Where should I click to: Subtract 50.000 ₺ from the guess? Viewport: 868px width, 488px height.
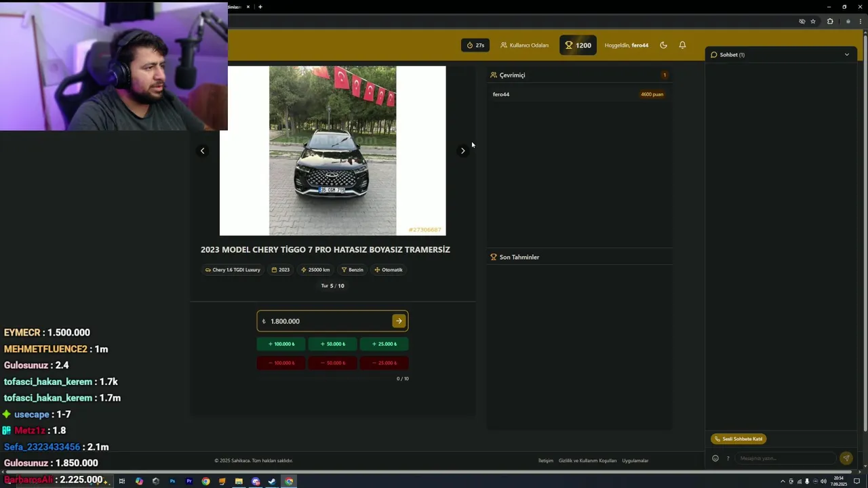click(x=332, y=363)
